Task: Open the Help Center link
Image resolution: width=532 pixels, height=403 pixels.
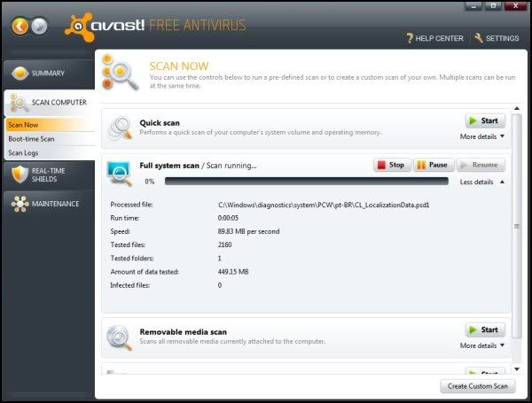Action: [434, 38]
